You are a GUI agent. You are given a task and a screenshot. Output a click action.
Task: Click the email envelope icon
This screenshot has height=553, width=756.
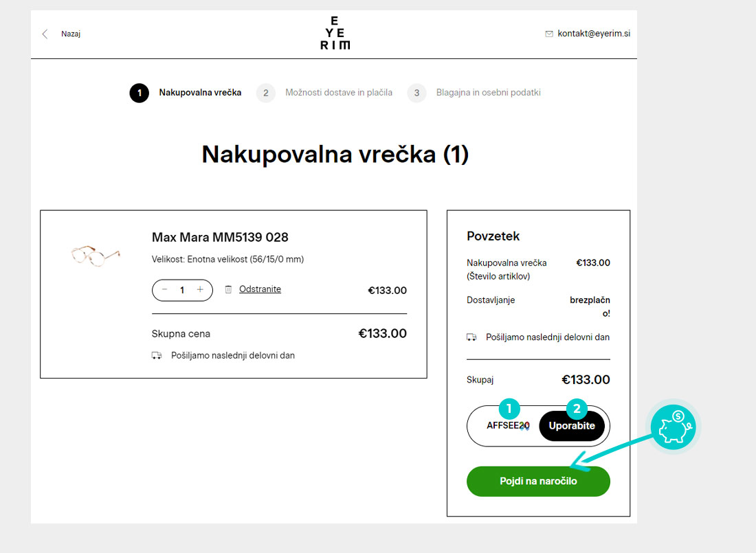[x=549, y=34]
